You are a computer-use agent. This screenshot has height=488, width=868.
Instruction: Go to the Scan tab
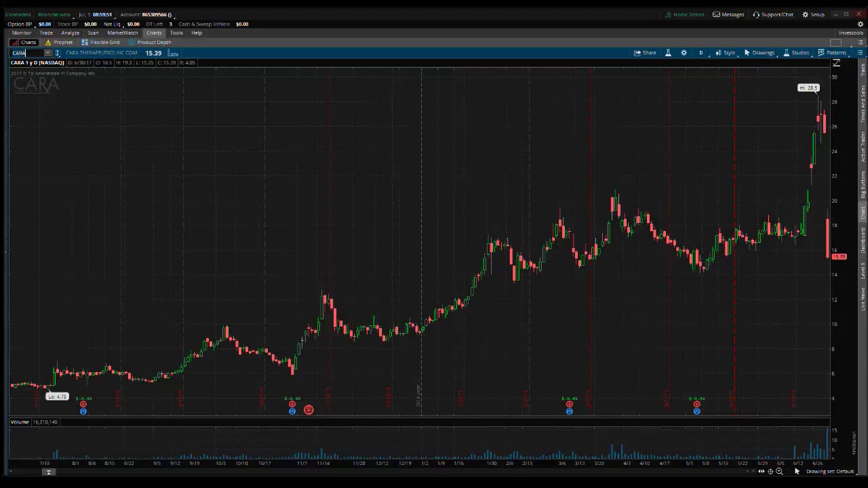(x=93, y=33)
